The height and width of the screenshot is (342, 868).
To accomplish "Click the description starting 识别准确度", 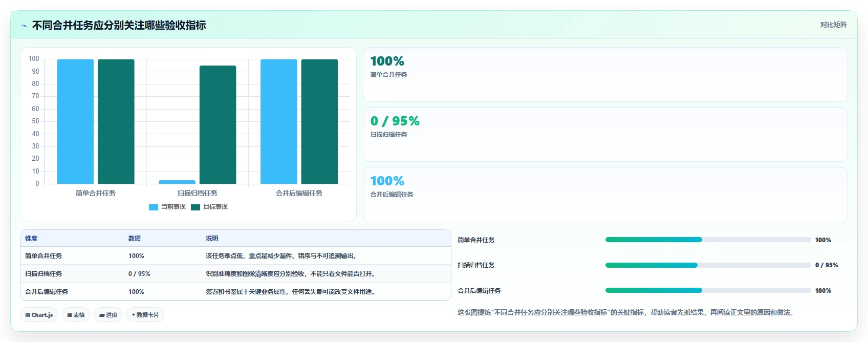I will (292, 274).
